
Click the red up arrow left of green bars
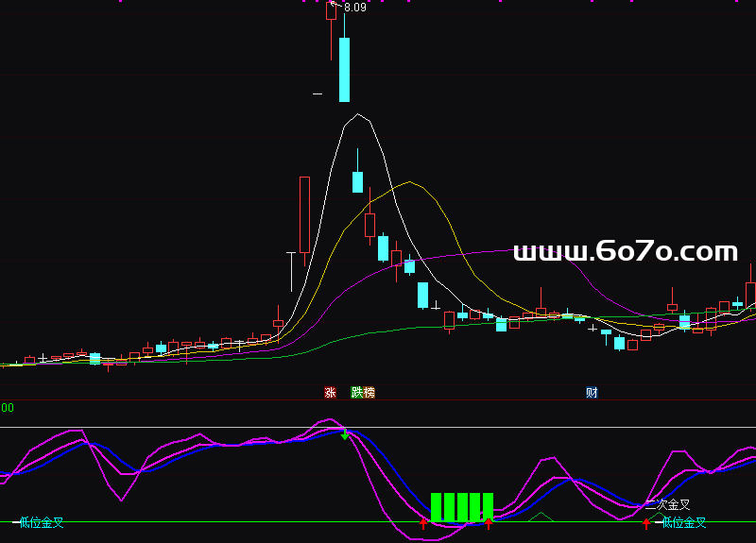pyautogui.click(x=423, y=523)
